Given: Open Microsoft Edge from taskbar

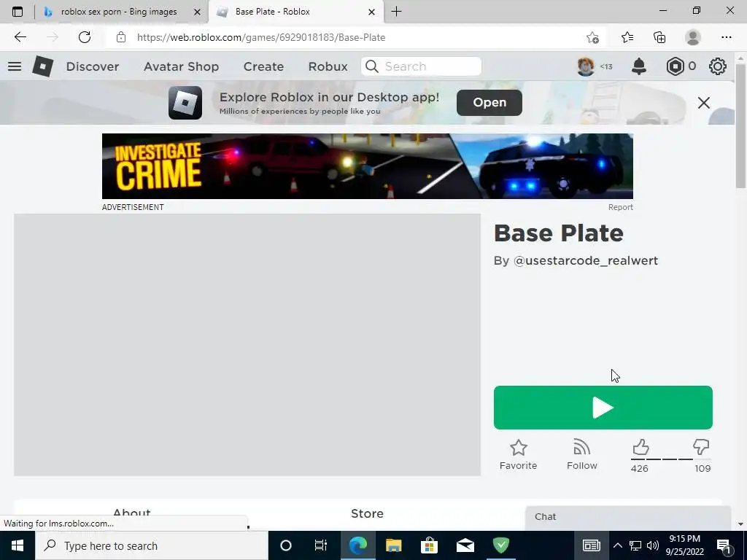Looking at the screenshot, I should [357, 545].
